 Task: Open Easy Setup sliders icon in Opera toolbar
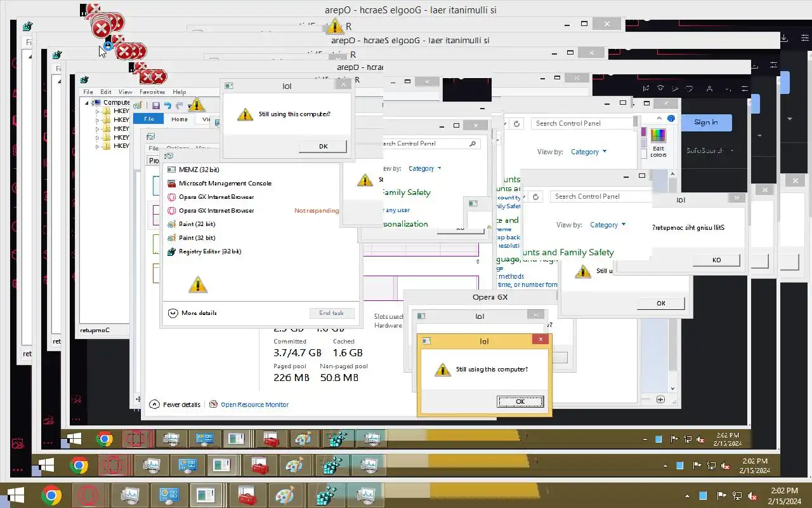[745, 88]
